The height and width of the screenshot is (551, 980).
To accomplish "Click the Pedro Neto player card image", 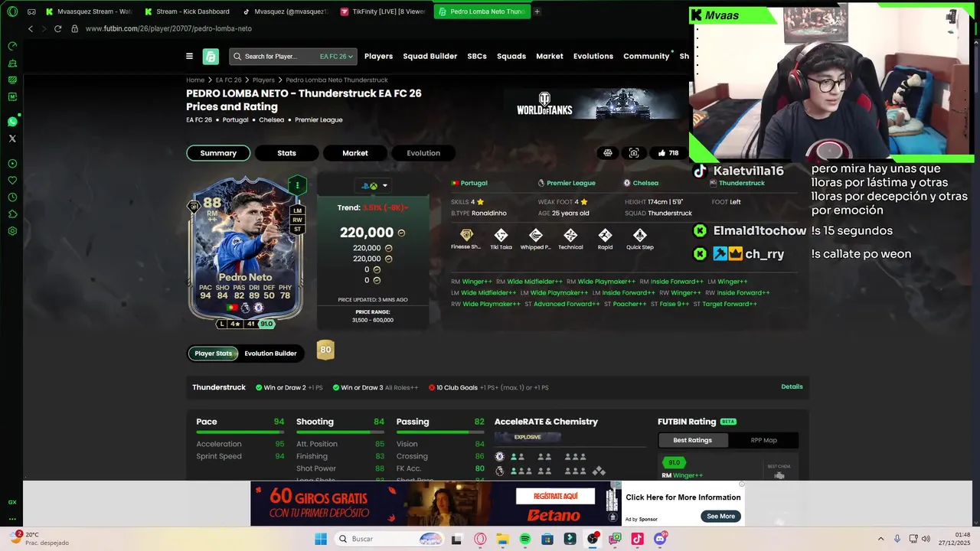I will click(x=245, y=249).
